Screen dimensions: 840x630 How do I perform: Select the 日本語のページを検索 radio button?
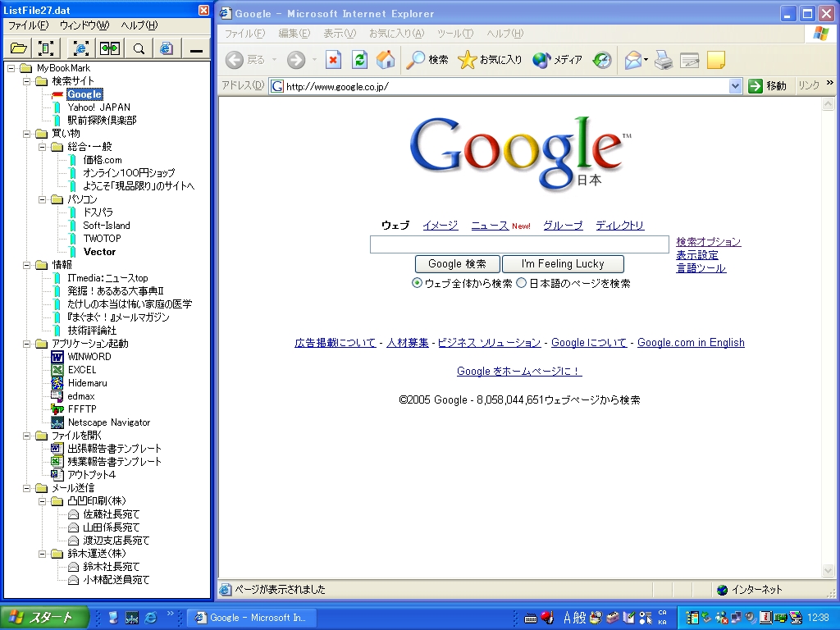521,283
